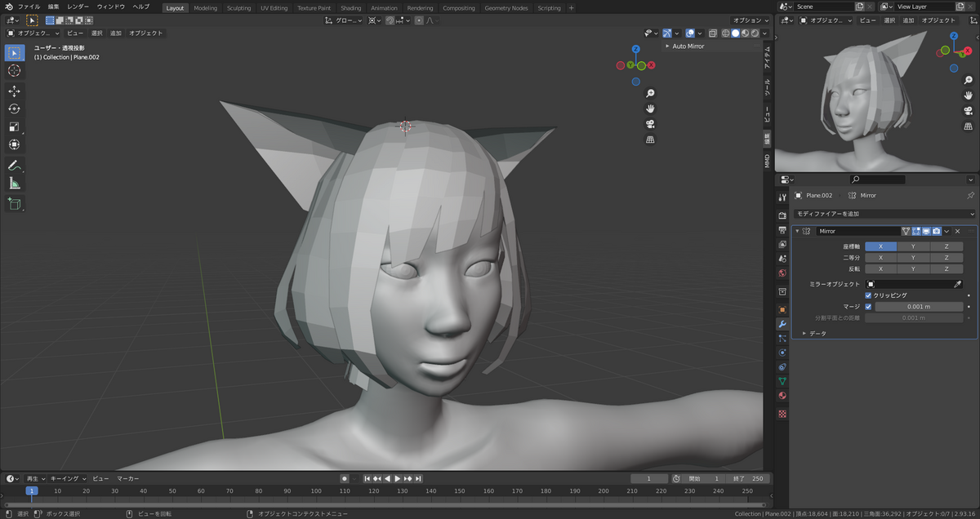
Task: Open the Output properties tab
Action: pos(782,231)
